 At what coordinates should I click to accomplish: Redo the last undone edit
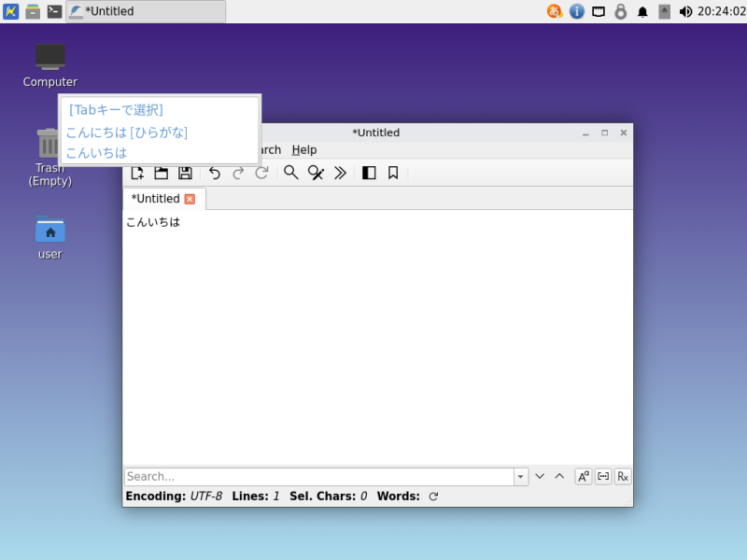pos(239,173)
